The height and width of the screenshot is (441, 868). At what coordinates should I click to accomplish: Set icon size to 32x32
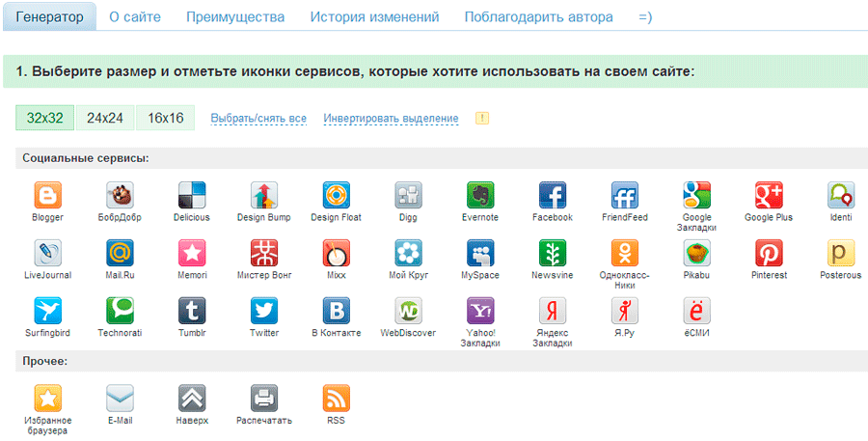point(44,118)
